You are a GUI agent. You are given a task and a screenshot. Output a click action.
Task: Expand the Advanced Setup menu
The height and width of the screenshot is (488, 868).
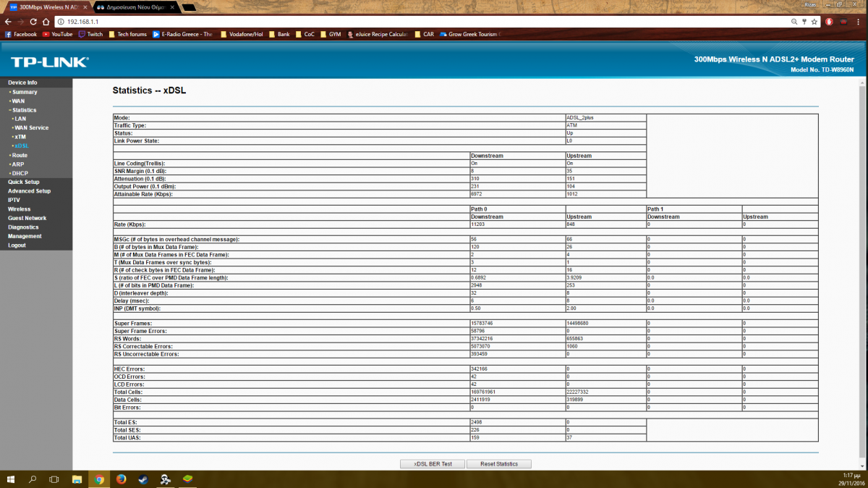[x=30, y=191]
